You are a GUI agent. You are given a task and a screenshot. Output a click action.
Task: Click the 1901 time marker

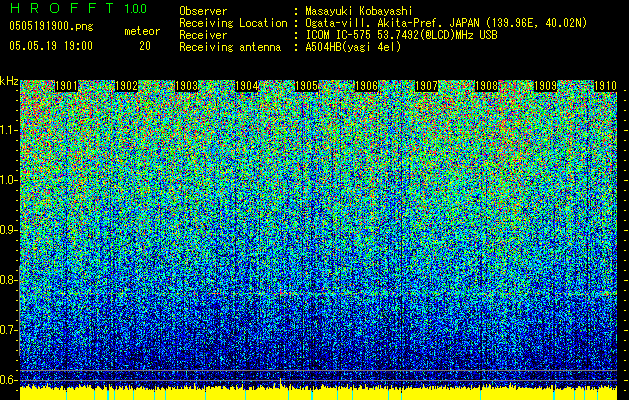[66, 86]
